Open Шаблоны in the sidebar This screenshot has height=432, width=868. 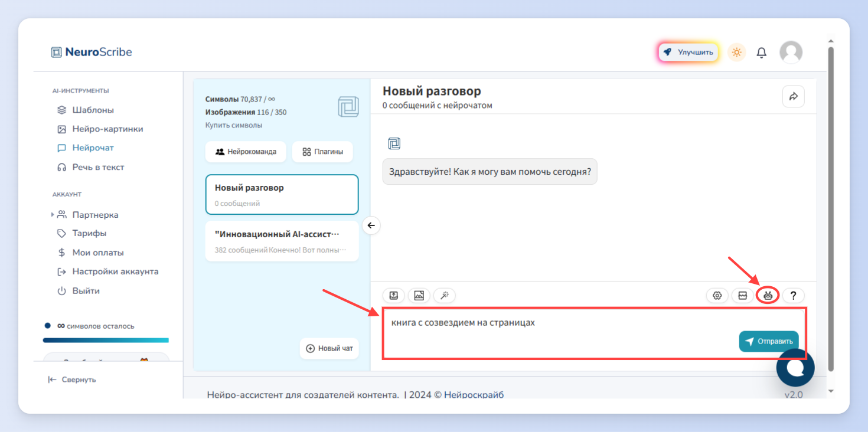[x=93, y=110]
